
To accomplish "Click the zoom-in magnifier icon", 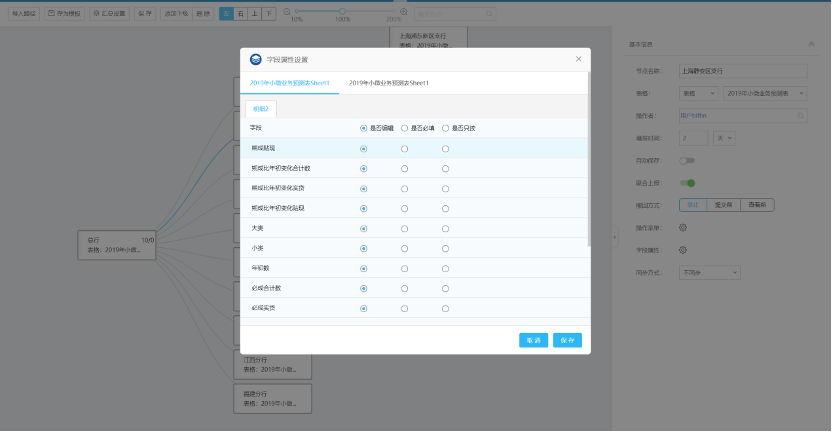I will [x=403, y=12].
